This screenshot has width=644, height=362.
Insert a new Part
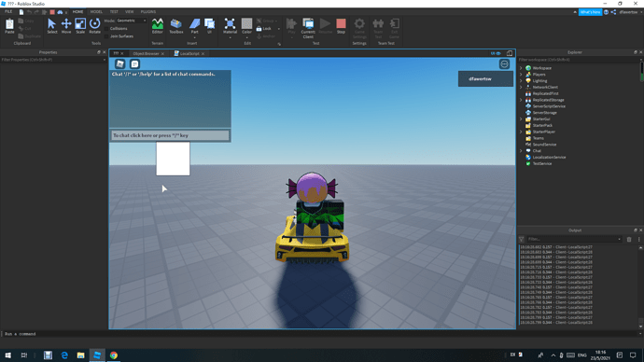pos(195,26)
